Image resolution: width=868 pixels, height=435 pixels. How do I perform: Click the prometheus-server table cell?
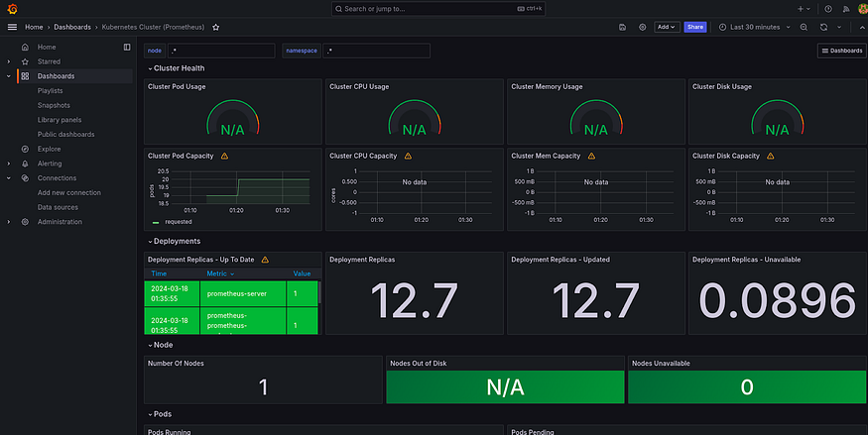(242, 293)
